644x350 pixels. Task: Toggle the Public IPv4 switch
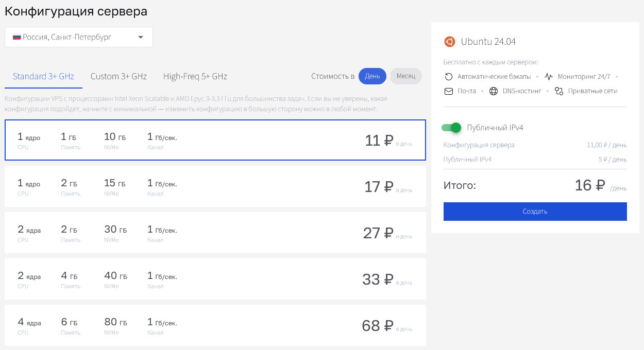pyautogui.click(x=451, y=128)
